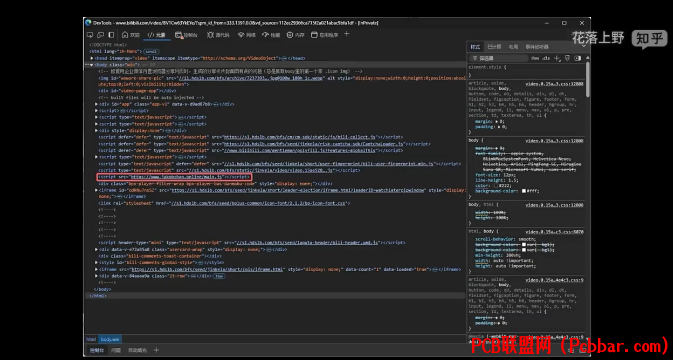Image resolution: width=673 pixels, height=360 pixels.
Task: Select the Styles (样式) sidebar tab
Action: pyautogui.click(x=475, y=47)
